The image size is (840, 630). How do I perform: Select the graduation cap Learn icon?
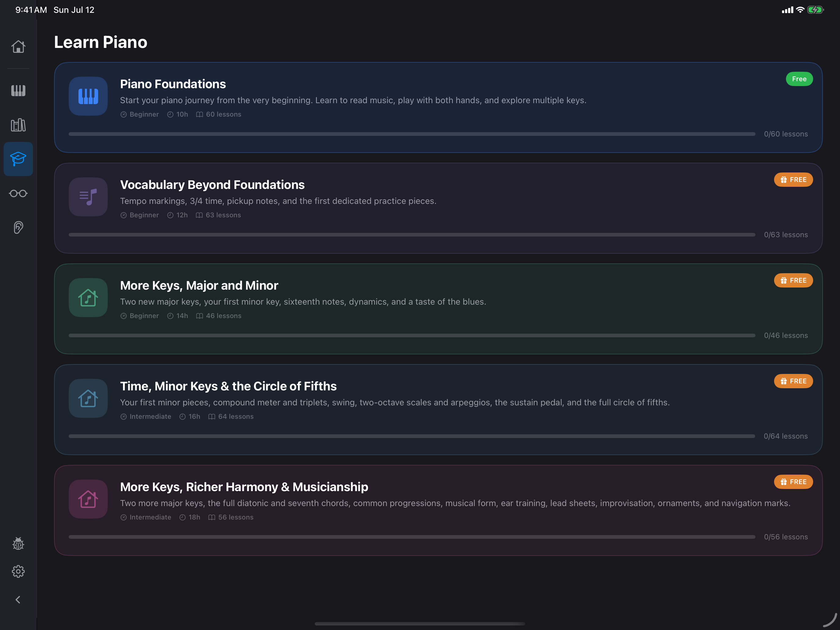tap(18, 159)
